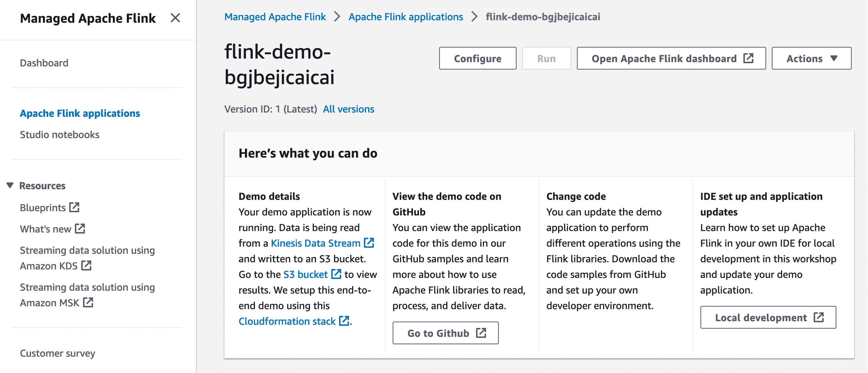Viewport: 868px width, 373px height.
Task: Click external icon after S3 bucket
Action: (x=336, y=274)
